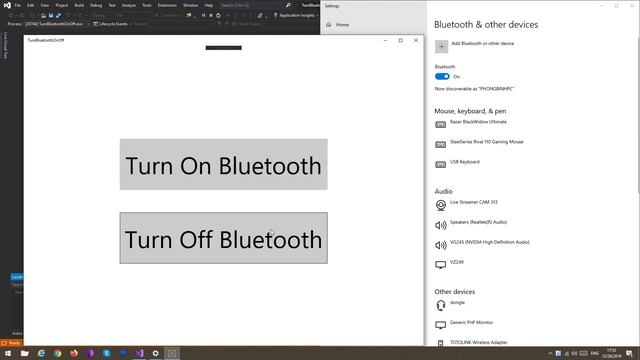Image resolution: width=640 pixels, height=360 pixels.
Task: Open File Explorer from the taskbar
Action: point(24,353)
